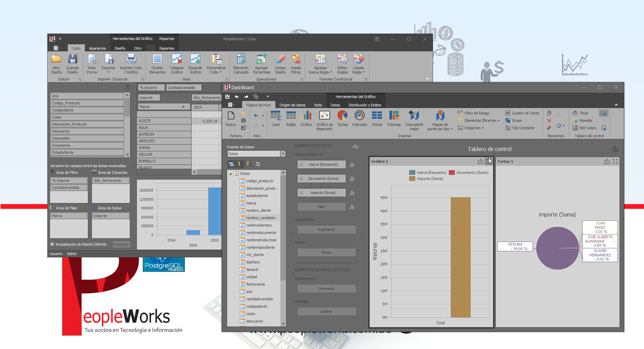Click the Moneda currency tool

583,120
